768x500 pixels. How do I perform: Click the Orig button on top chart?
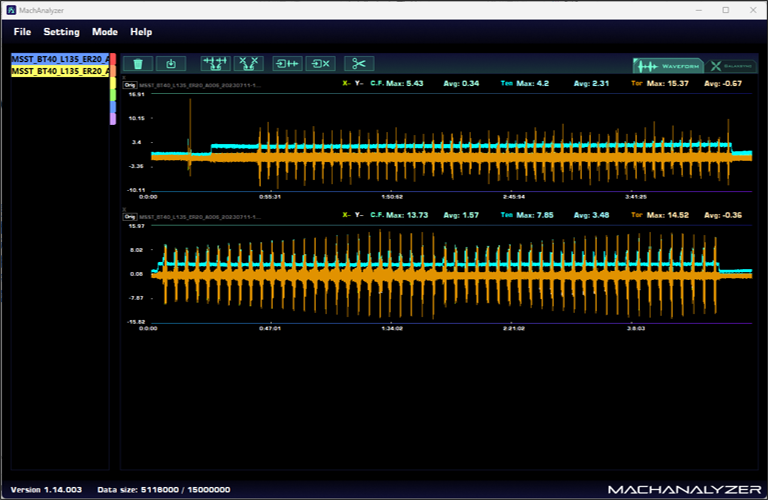pos(129,85)
